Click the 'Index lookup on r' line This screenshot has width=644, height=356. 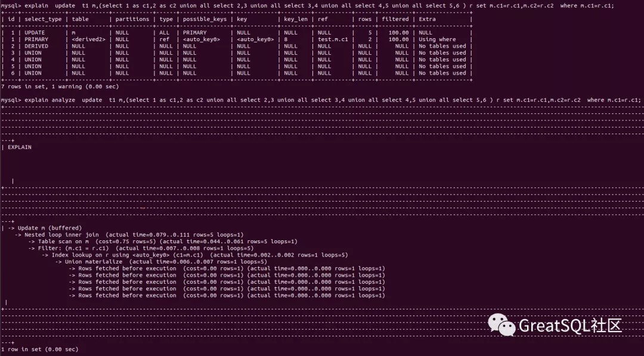tap(194, 255)
